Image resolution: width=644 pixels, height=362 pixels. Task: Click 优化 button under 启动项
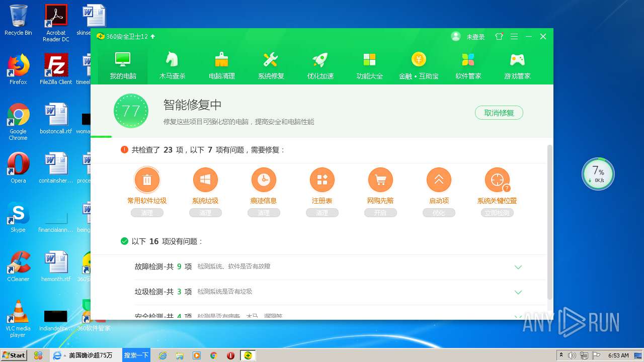pyautogui.click(x=439, y=213)
